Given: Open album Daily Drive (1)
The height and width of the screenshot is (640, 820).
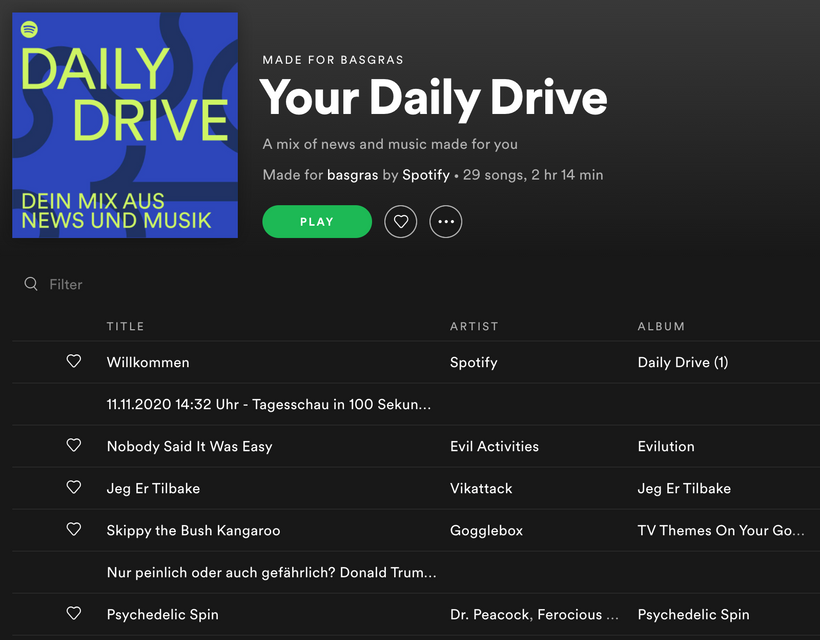Looking at the screenshot, I should click(683, 362).
